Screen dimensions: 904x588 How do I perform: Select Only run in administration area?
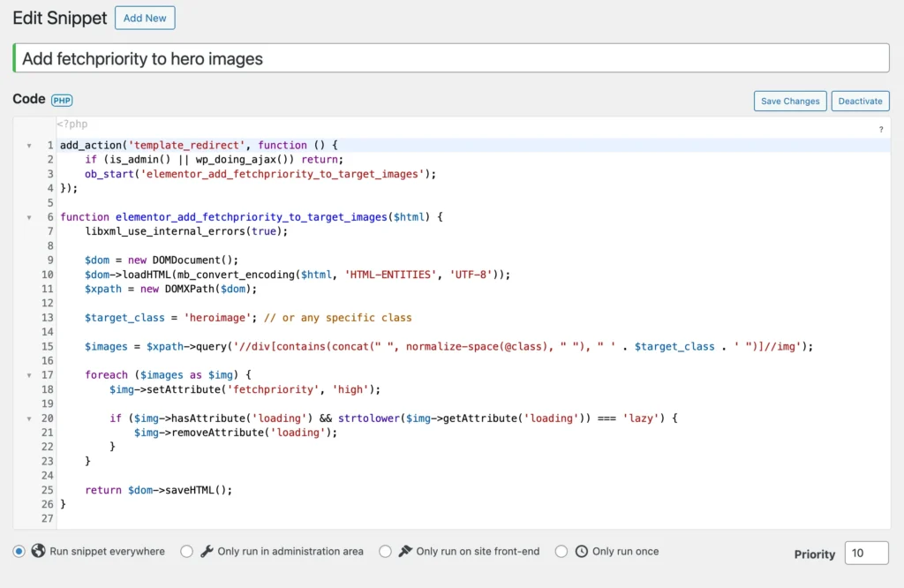tap(186, 551)
